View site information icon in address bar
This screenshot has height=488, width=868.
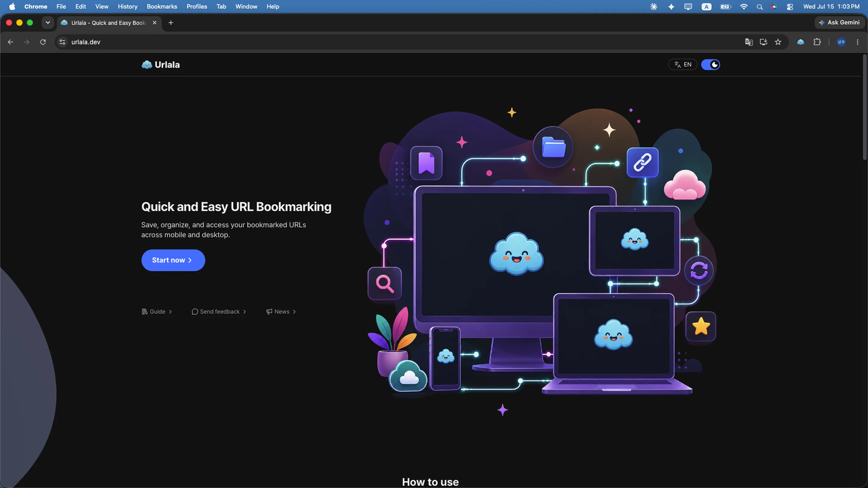(62, 42)
